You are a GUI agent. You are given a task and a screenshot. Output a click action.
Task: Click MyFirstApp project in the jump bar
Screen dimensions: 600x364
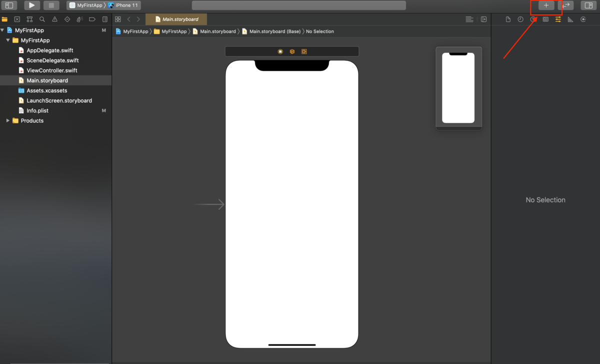[x=132, y=31]
